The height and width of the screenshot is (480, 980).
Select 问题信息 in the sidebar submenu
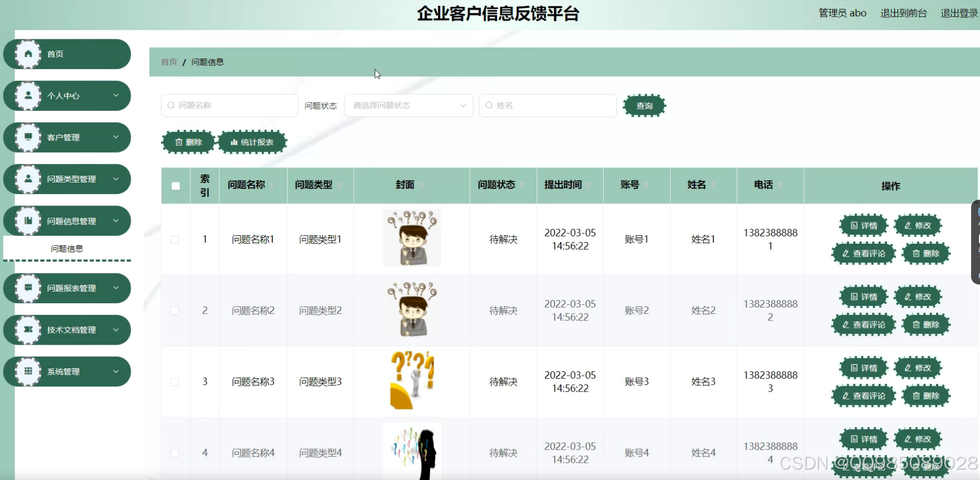click(67, 248)
